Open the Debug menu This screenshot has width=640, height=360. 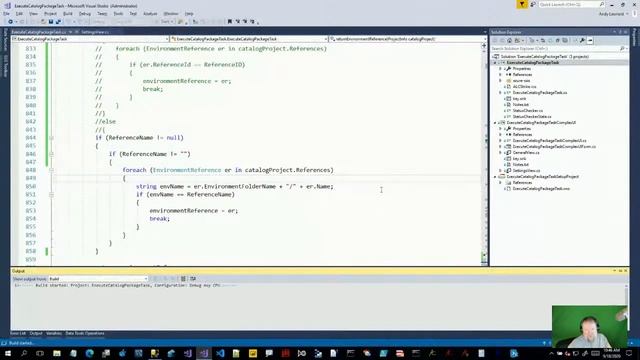point(85,13)
